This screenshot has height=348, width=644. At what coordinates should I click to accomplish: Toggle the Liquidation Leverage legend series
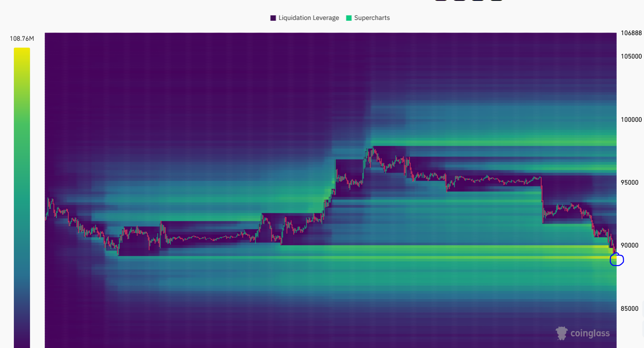305,18
